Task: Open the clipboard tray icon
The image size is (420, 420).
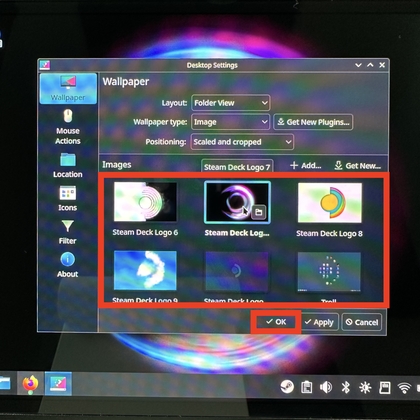Action: [x=307, y=387]
